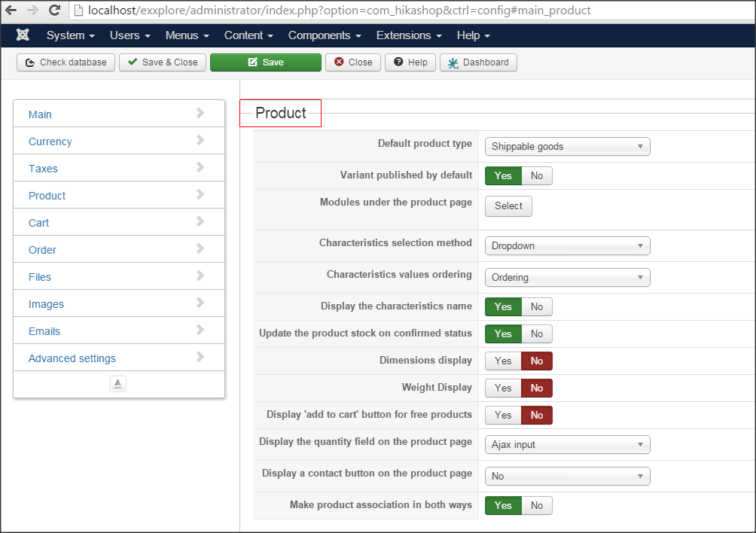
Task: Click the browser address bar URL
Action: tap(339, 10)
